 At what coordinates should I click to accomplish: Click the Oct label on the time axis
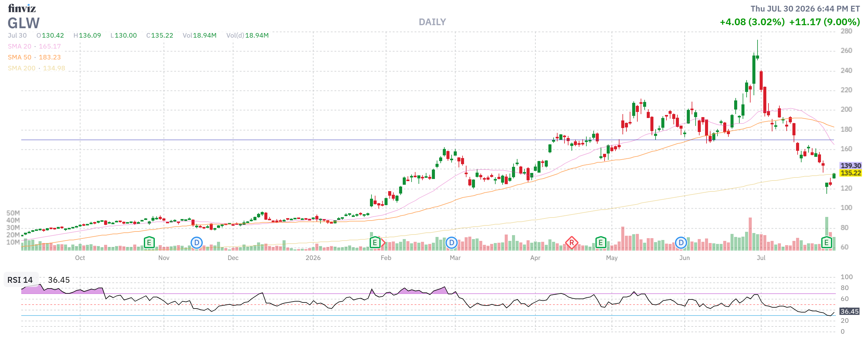[x=80, y=258]
